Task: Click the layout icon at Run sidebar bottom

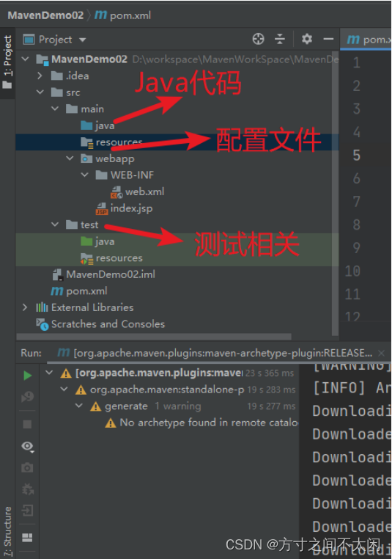Action: (27, 538)
